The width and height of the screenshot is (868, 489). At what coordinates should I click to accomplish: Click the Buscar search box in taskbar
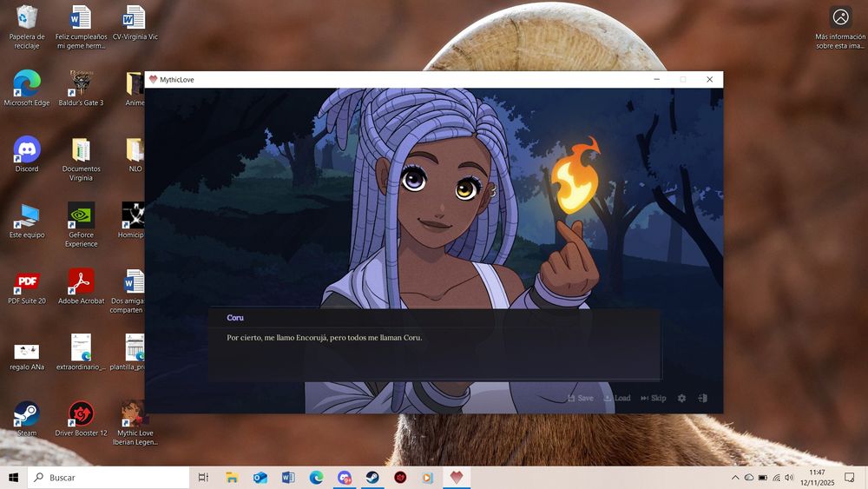pos(108,478)
